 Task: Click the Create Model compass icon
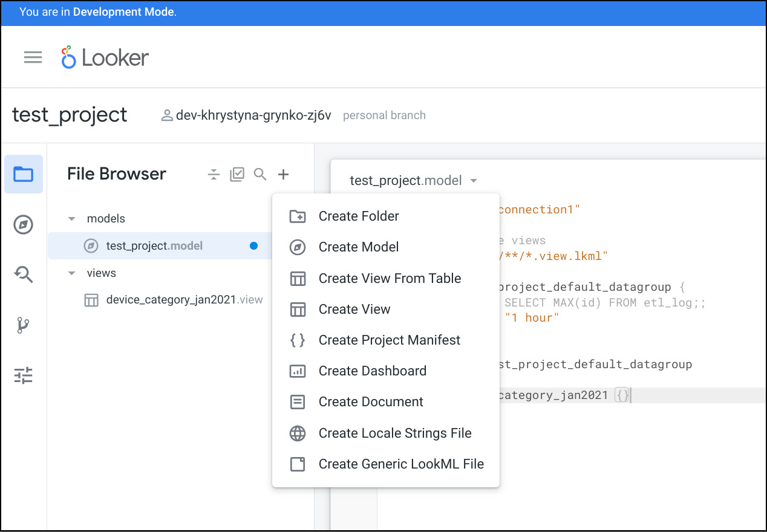pyautogui.click(x=298, y=247)
